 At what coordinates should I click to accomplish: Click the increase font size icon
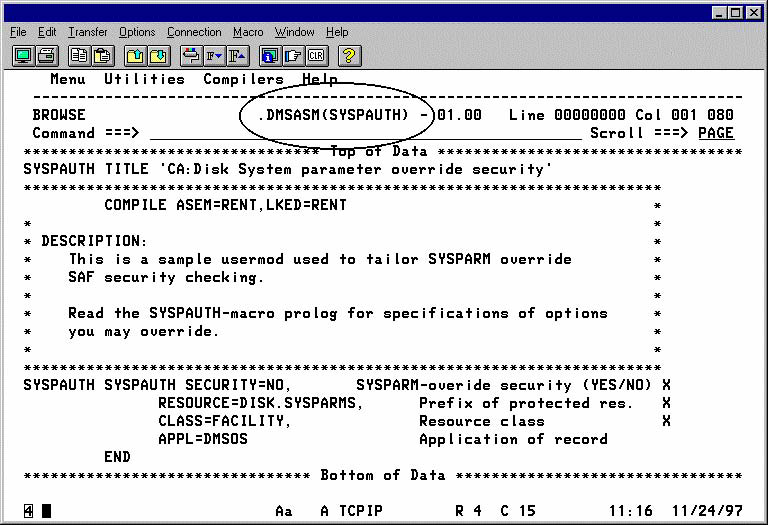[238, 56]
